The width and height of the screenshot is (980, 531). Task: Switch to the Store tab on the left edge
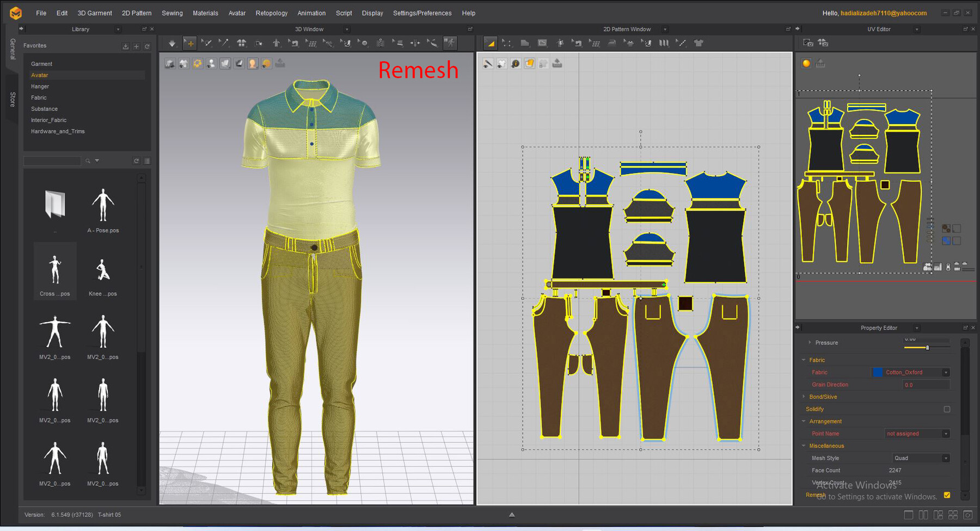pyautogui.click(x=11, y=98)
